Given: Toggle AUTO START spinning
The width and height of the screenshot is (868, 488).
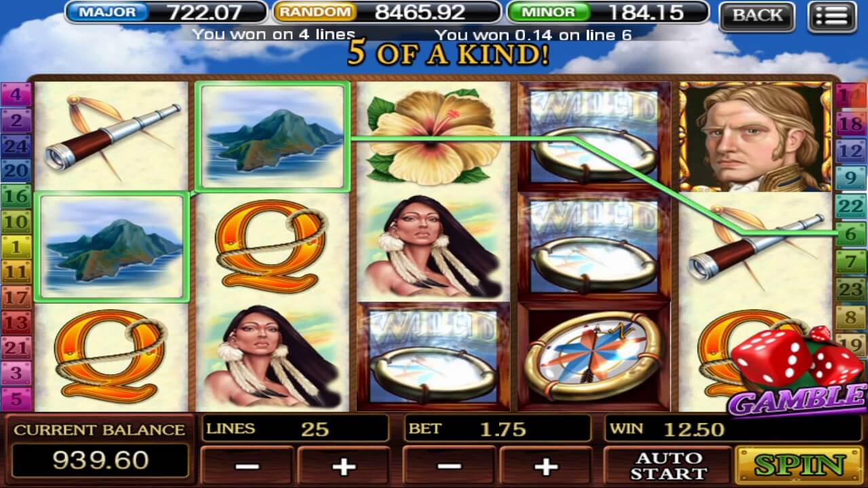Looking at the screenshot, I should (668, 465).
